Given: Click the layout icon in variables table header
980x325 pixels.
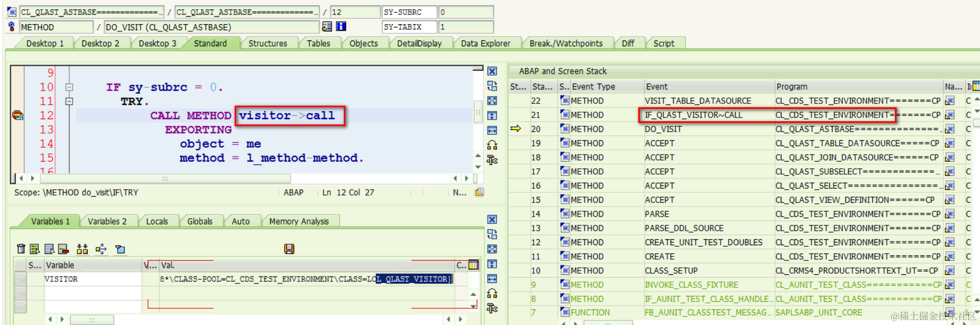Looking at the screenshot, I should pos(474,265).
